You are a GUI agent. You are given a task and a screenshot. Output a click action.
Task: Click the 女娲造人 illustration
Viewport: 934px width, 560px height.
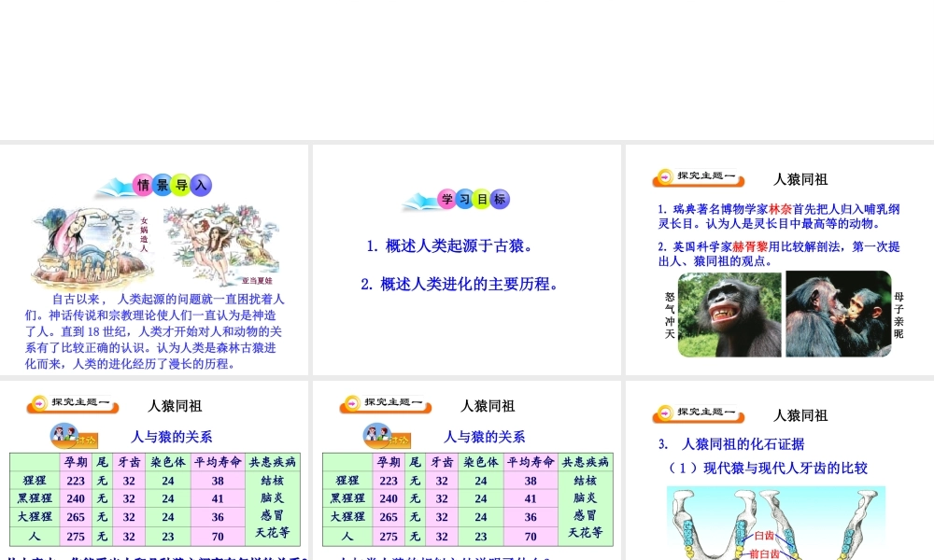[91, 247]
